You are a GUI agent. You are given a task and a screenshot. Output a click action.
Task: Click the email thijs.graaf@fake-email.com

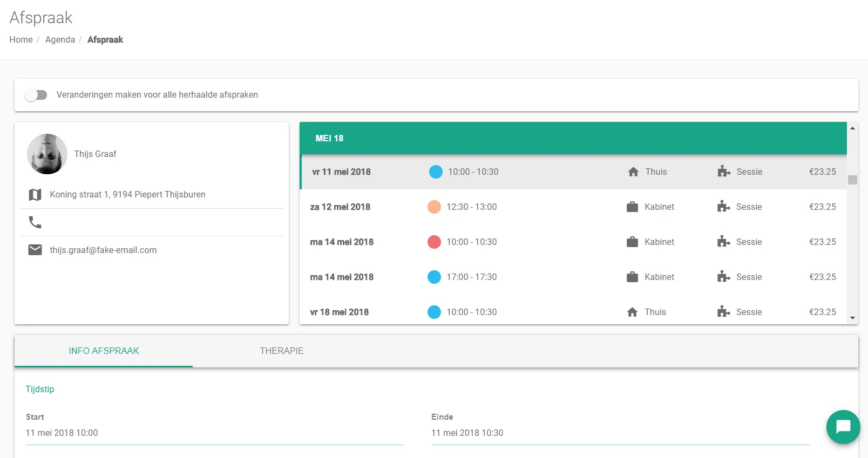pyautogui.click(x=103, y=250)
